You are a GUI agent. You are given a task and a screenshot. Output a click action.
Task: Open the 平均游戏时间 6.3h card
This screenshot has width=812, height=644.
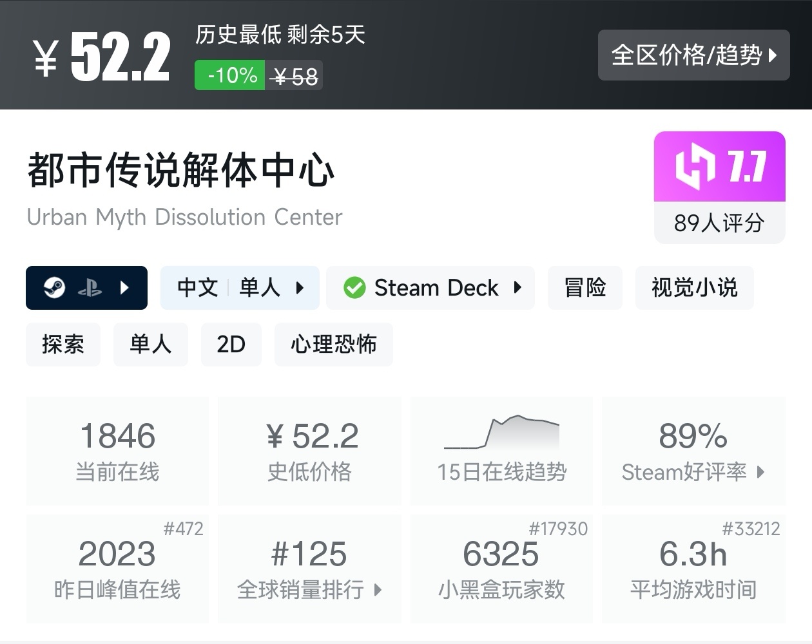pyautogui.click(x=693, y=569)
